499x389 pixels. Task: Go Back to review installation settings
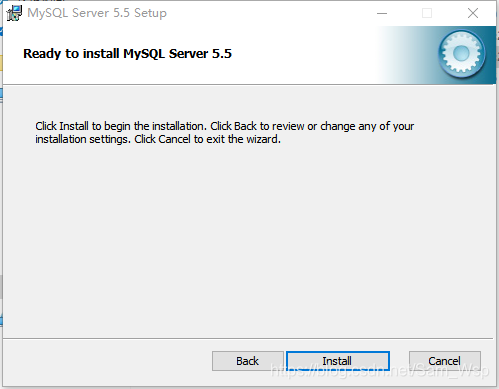point(248,361)
